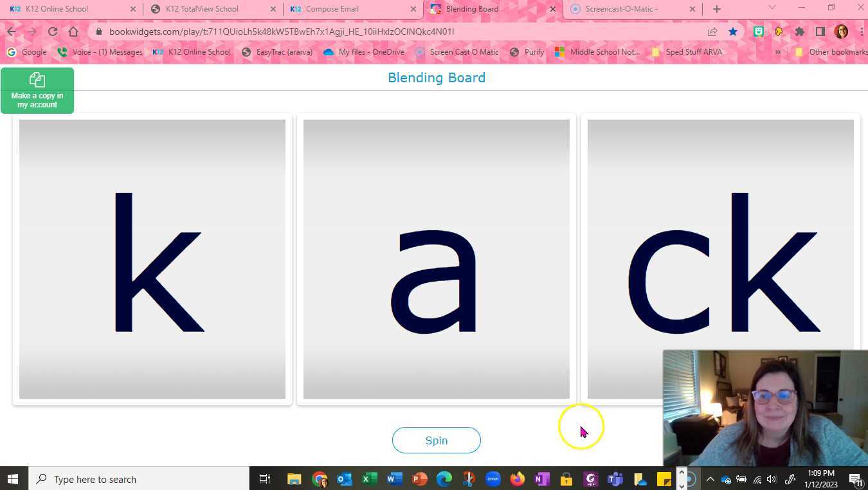Viewport: 868px width, 490px height.
Task: Open the browser extensions puzzle icon
Action: coord(800,31)
